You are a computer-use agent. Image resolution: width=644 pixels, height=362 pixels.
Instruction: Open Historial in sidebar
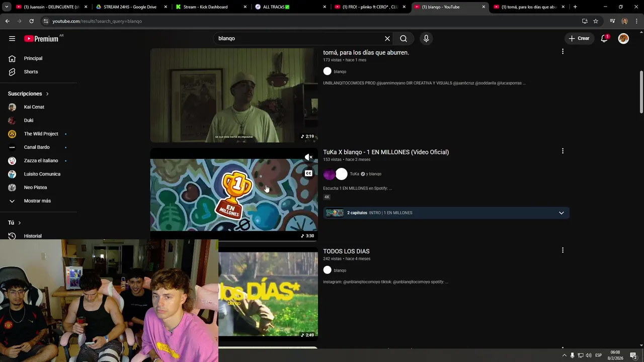point(38,236)
